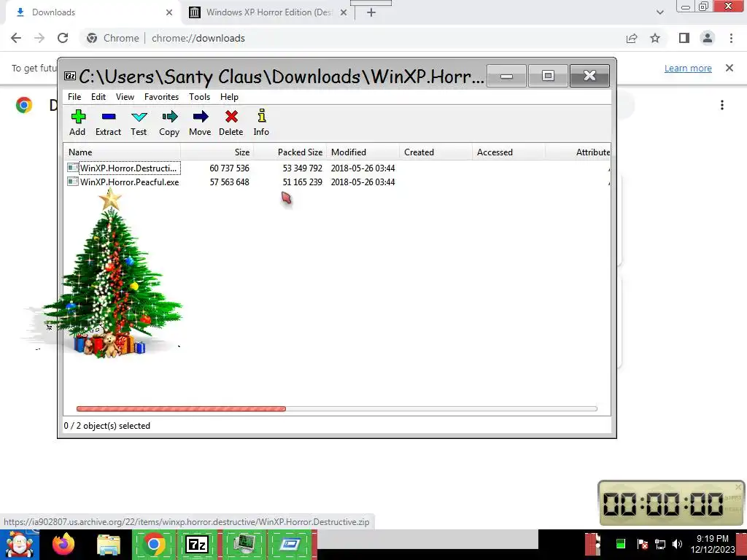The width and height of the screenshot is (747, 560).
Task: Click the Action Center flag tray icon
Action: click(x=642, y=544)
